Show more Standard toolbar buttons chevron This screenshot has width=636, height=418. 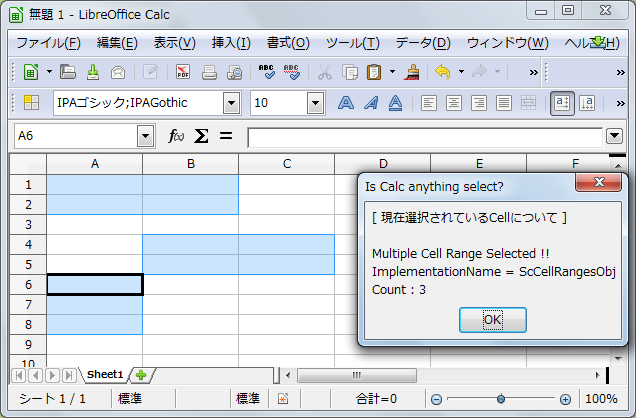(533, 73)
